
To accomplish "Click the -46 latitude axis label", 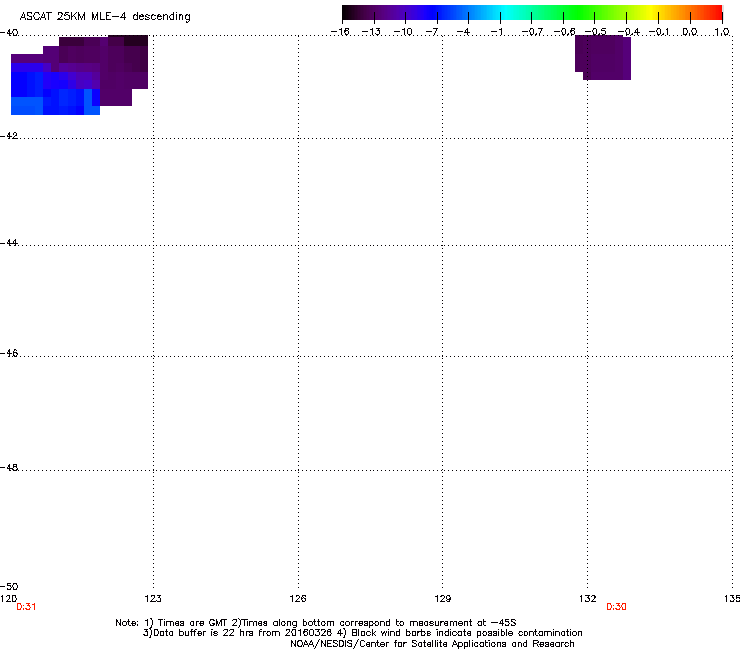I will point(9,353).
